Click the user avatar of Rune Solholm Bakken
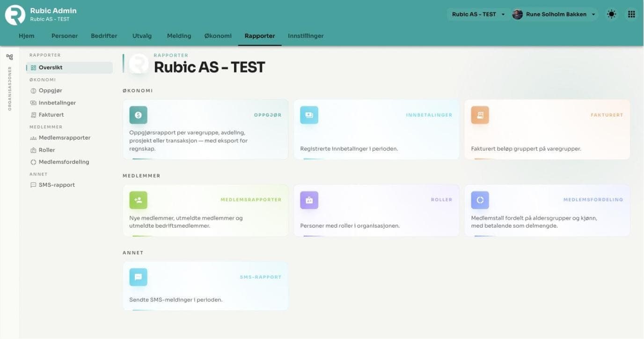This screenshot has width=644, height=339. click(x=518, y=15)
